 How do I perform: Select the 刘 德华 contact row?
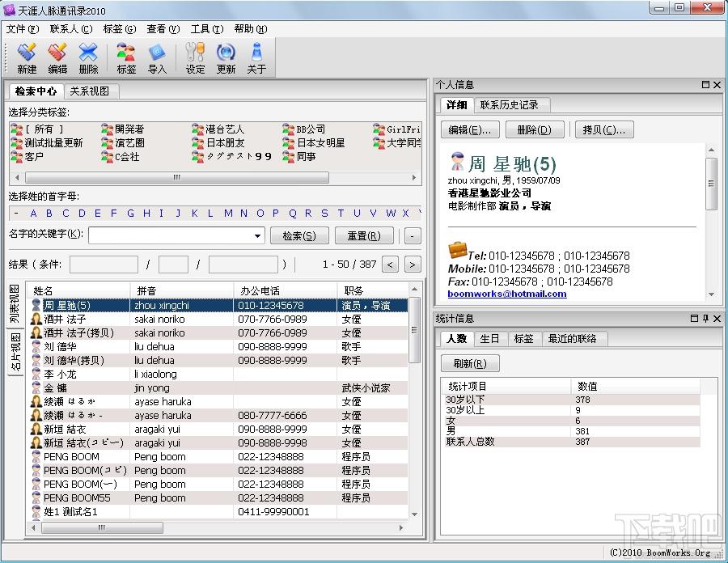pos(217,347)
